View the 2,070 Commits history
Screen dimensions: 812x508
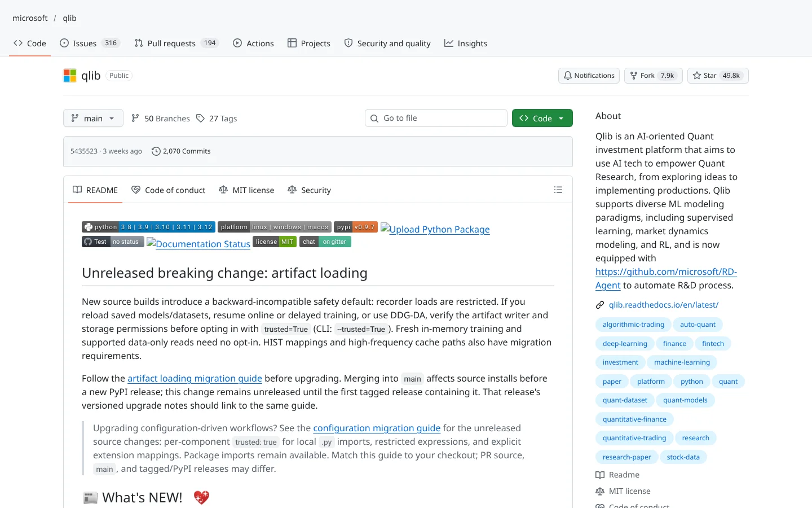pos(181,151)
